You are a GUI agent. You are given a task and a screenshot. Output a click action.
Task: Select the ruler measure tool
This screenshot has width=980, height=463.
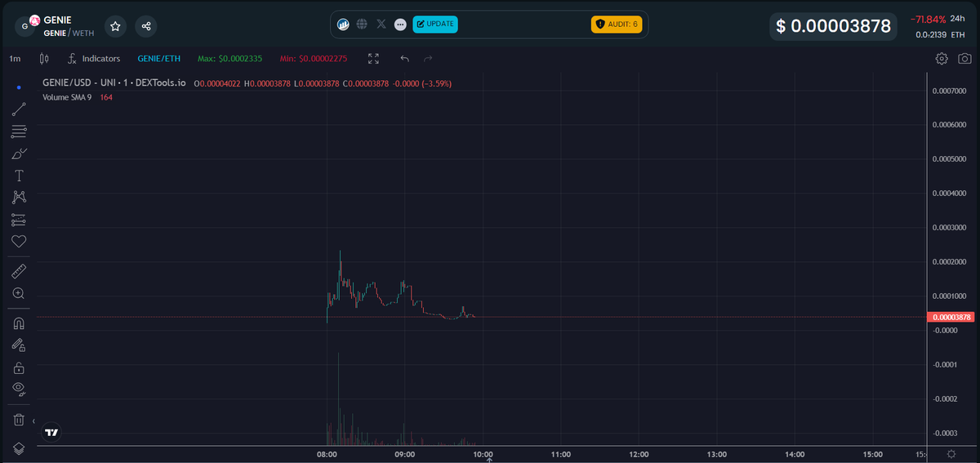click(x=19, y=271)
